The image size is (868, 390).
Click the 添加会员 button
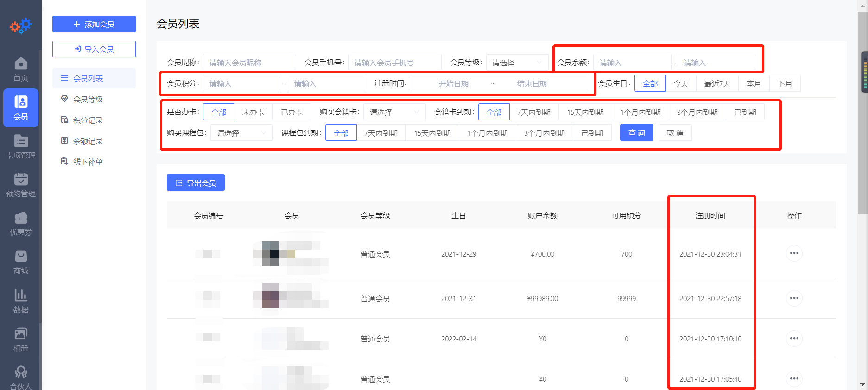pyautogui.click(x=94, y=24)
